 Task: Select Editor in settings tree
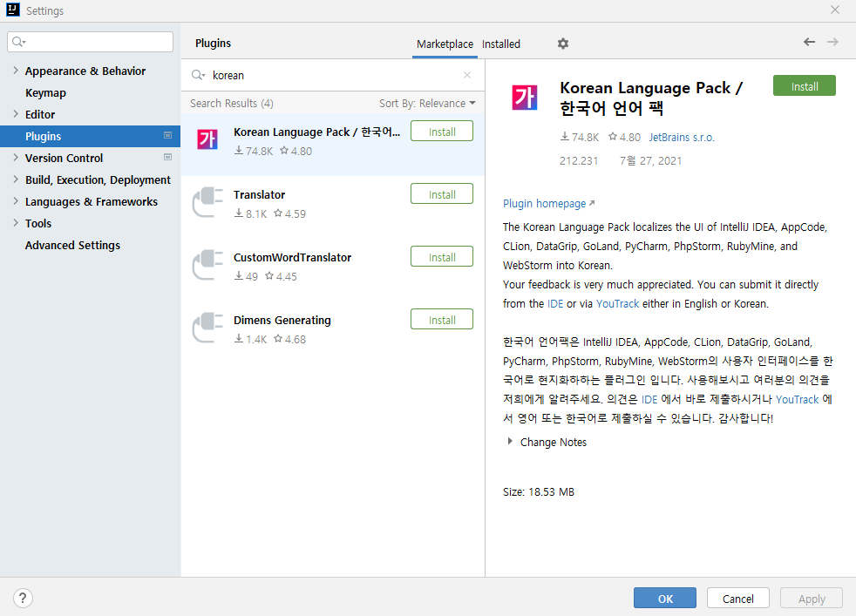40,115
